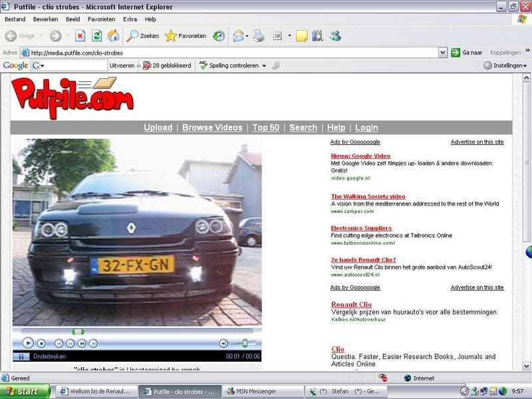Viewport: 532px width, 399px height.
Task: Click the popup blocked status bar icon
Action: (383, 378)
